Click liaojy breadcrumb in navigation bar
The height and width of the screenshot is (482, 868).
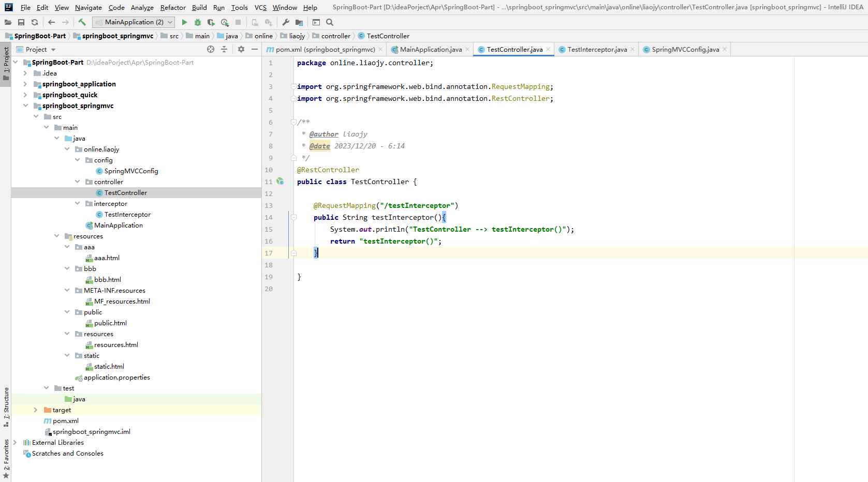tap(293, 36)
